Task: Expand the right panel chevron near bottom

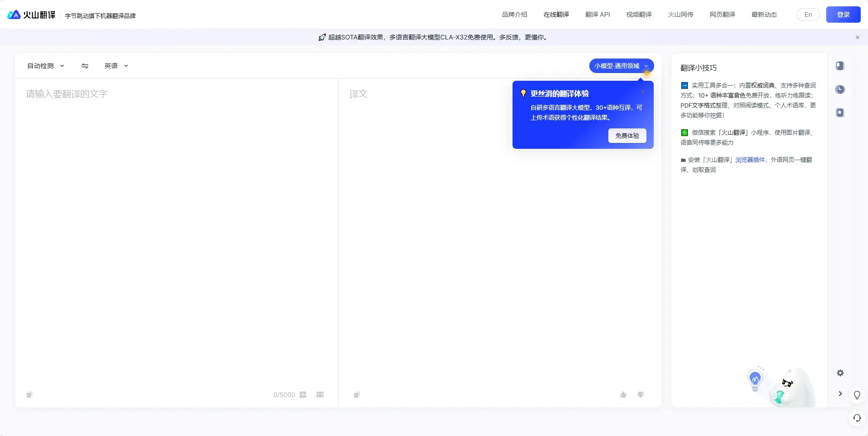Action: pyautogui.click(x=840, y=394)
